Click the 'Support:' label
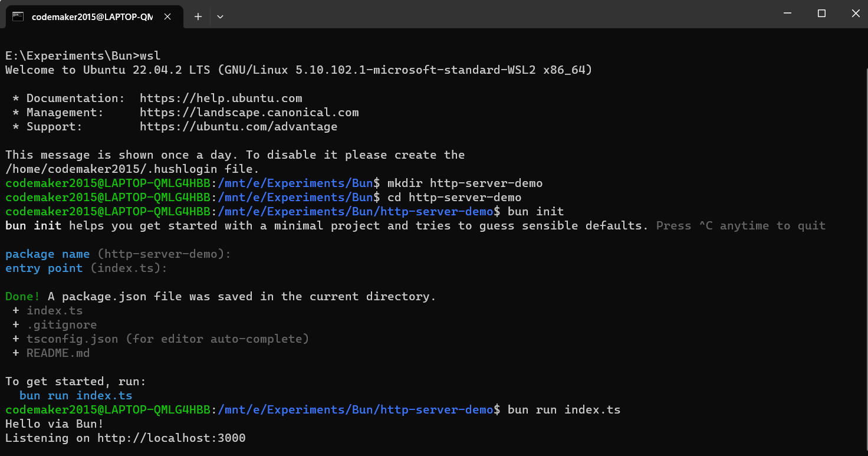The image size is (868, 456). coord(55,127)
